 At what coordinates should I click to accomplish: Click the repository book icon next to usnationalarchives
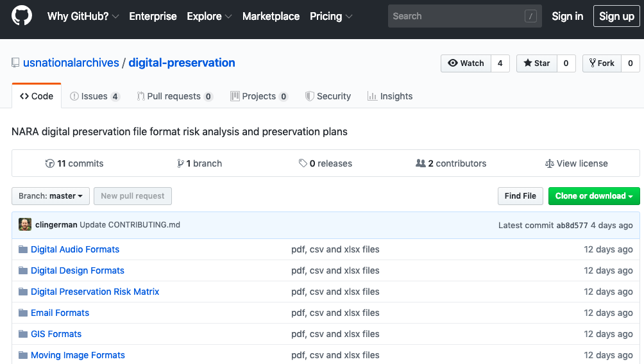click(x=15, y=63)
